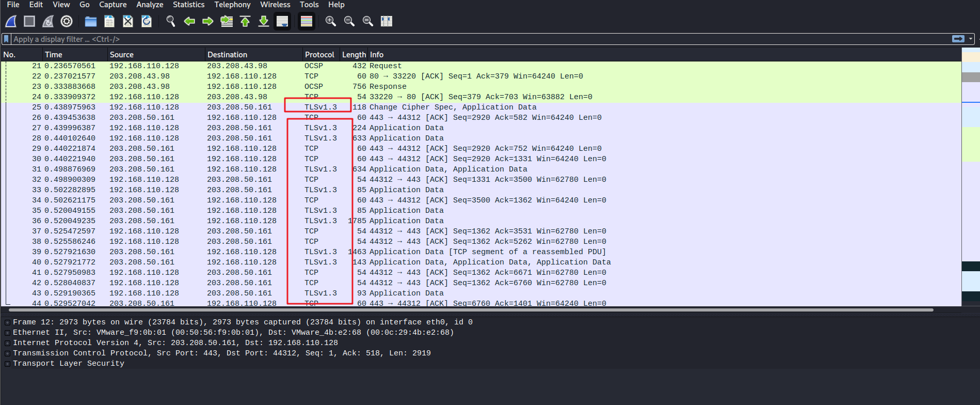Open the Wireless menu
Screen dimensions: 980x405
point(275,5)
